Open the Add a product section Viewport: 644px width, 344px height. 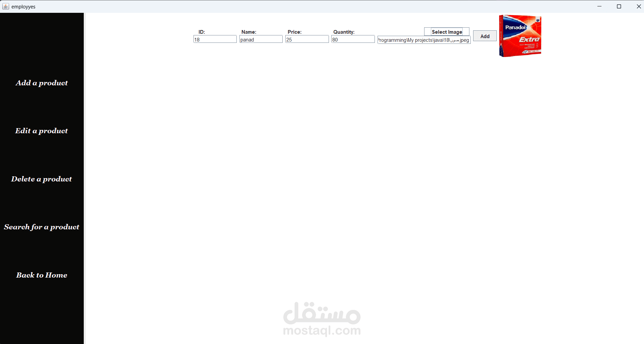point(42,83)
